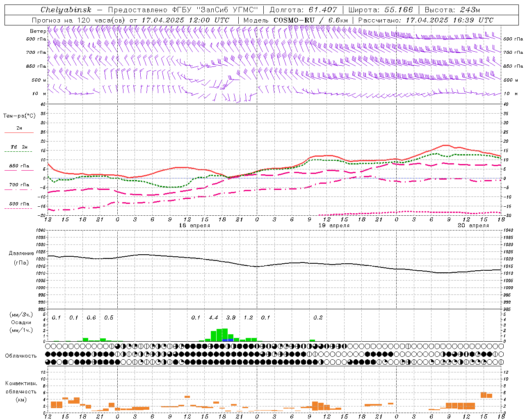This screenshot has width=525, height=420.
Task: Click the (мм/1ч.) precipitation unit label
Action: (x=21, y=330)
